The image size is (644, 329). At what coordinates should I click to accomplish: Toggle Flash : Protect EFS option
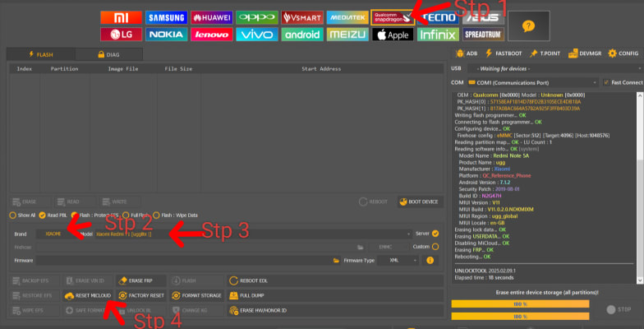94,215
